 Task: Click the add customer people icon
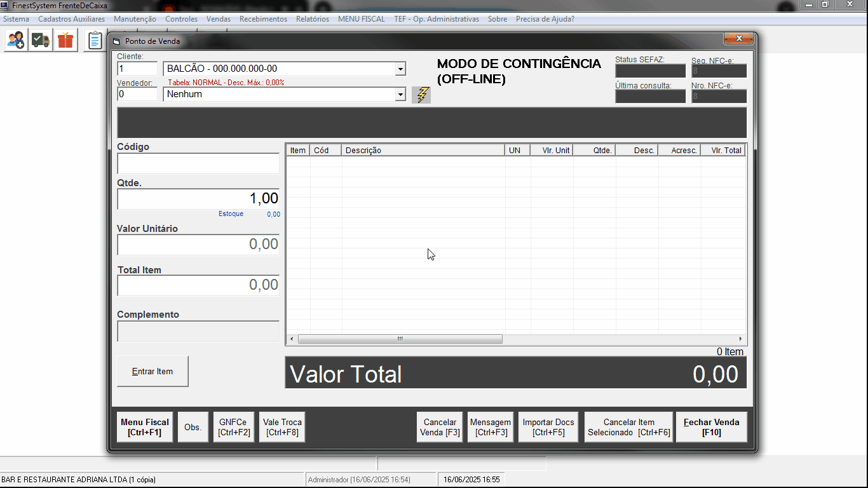click(17, 41)
